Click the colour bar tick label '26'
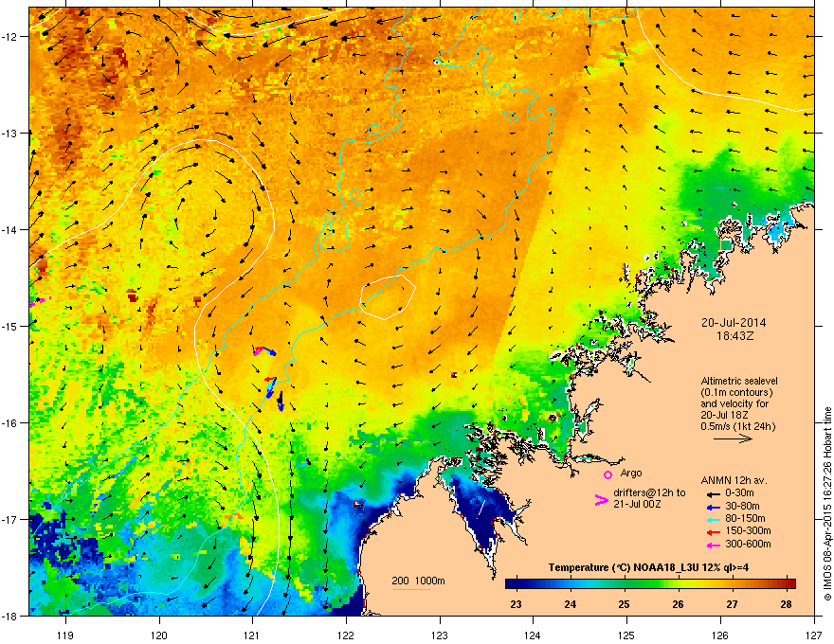Image resolution: width=834 pixels, height=644 pixels. 678,604
